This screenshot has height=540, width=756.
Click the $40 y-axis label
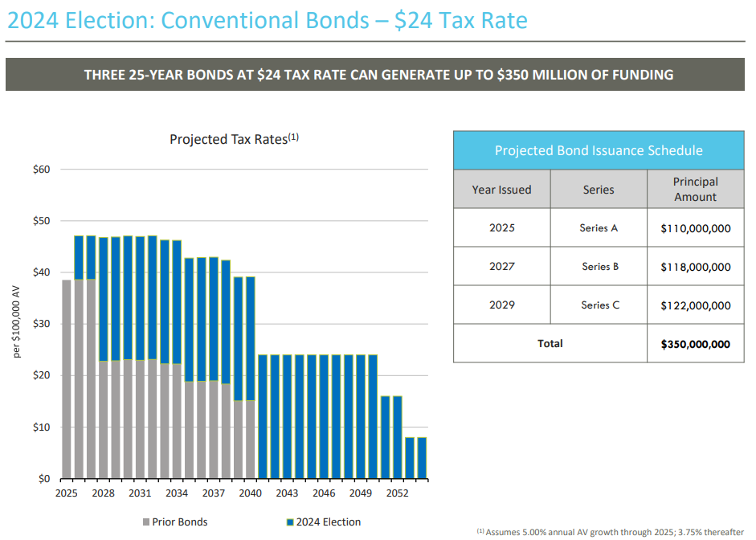(41, 272)
